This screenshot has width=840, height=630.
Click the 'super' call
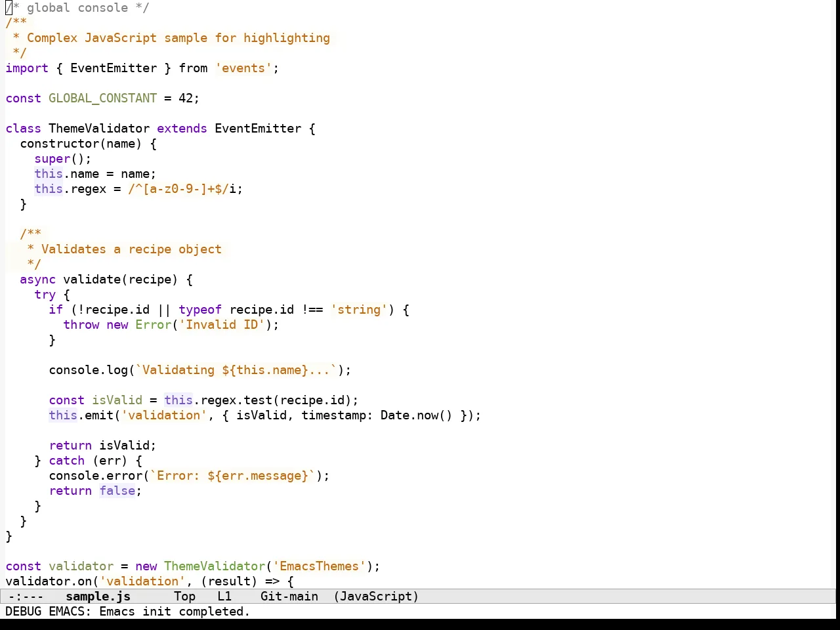click(x=52, y=159)
